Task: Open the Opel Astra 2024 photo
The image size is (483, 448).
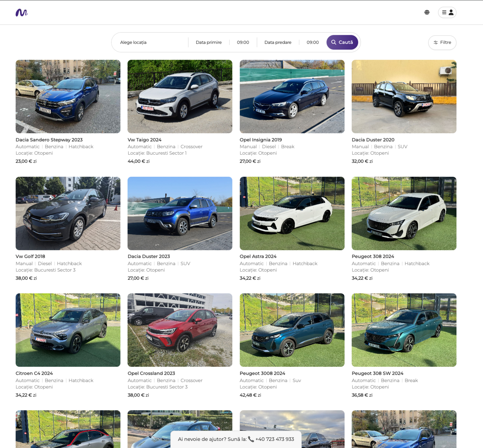Action: pyautogui.click(x=292, y=213)
